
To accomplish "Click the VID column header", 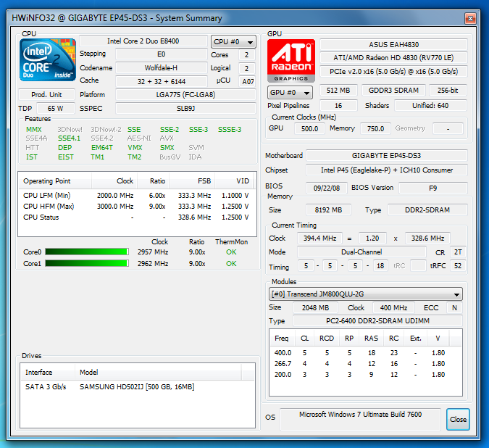I will 234,181.
